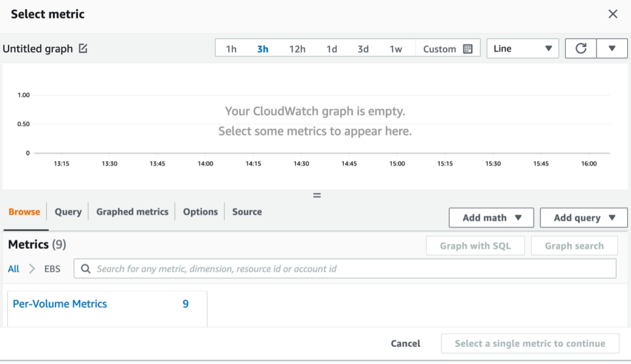Click the All breadcrumb to reset metrics
The image size is (631, 364).
coord(14,269)
